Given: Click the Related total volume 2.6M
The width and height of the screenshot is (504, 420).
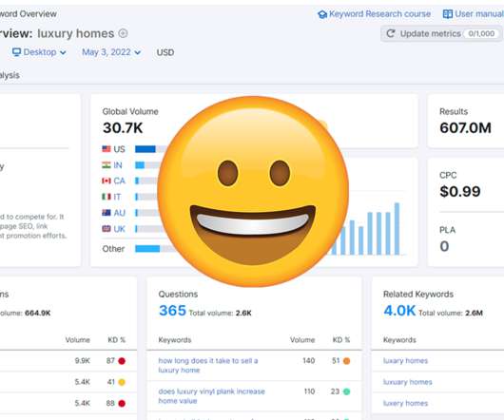Looking at the screenshot, I should pos(475,313).
